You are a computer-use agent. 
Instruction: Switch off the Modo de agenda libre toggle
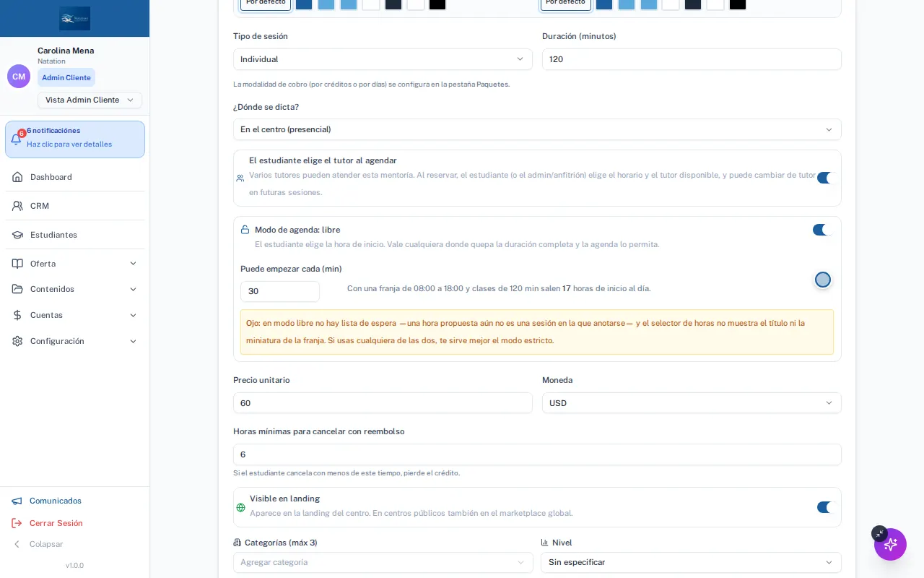pos(821,230)
